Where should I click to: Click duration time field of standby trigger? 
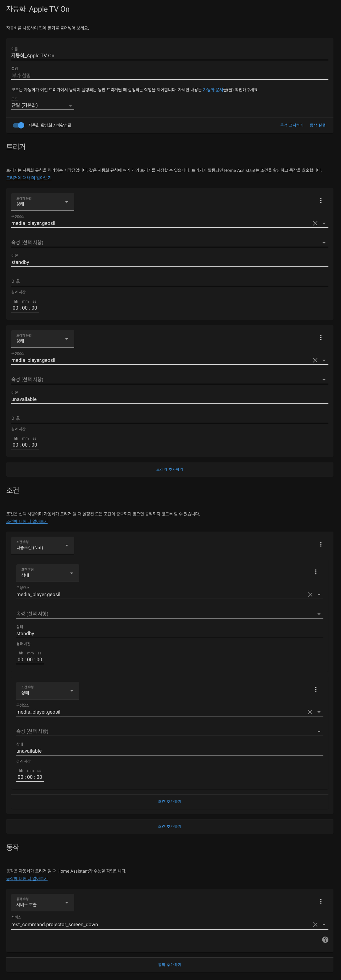pos(25,308)
